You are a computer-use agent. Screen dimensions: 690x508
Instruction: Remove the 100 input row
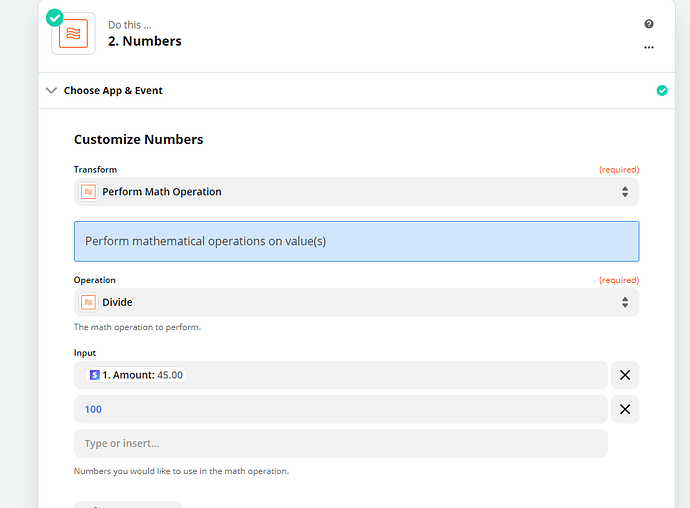point(625,409)
